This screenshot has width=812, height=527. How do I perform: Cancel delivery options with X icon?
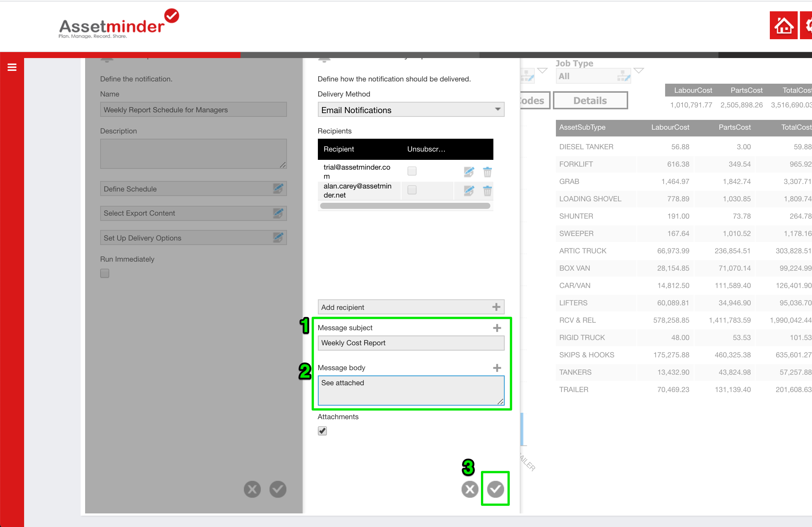coord(470,489)
